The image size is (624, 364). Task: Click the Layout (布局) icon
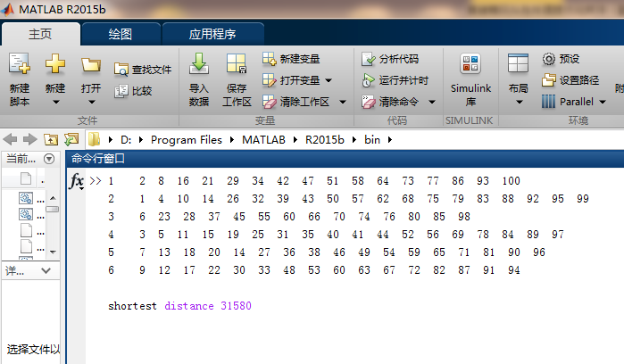[x=518, y=63]
